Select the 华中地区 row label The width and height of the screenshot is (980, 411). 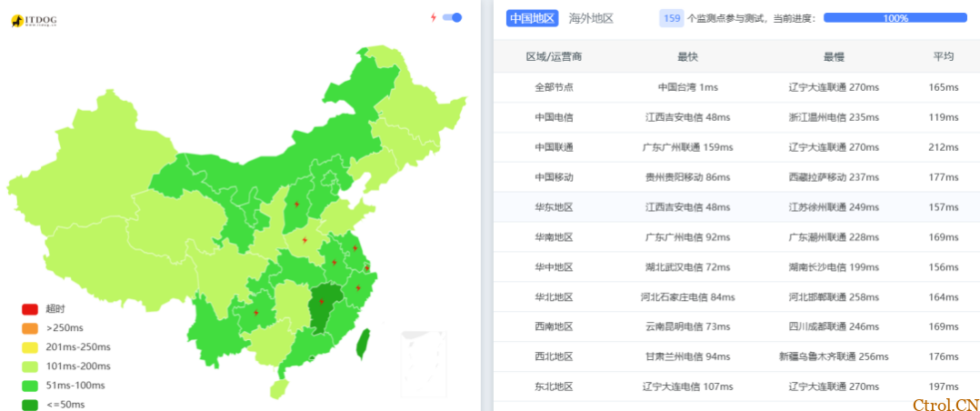click(554, 267)
